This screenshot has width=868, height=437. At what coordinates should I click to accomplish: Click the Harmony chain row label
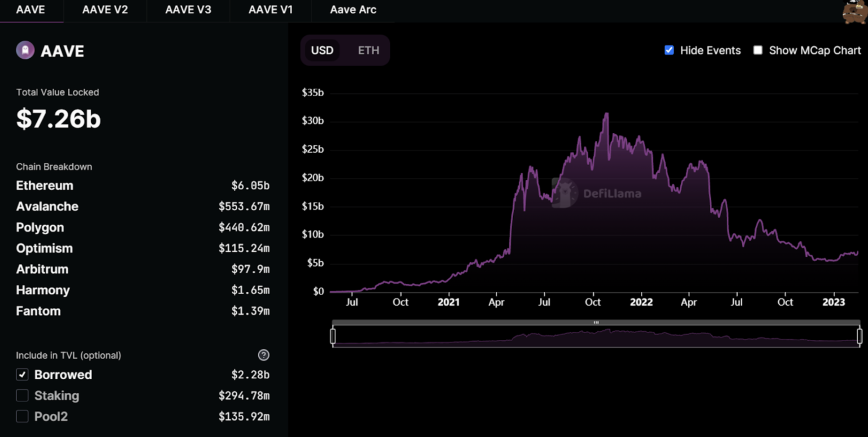tap(42, 290)
